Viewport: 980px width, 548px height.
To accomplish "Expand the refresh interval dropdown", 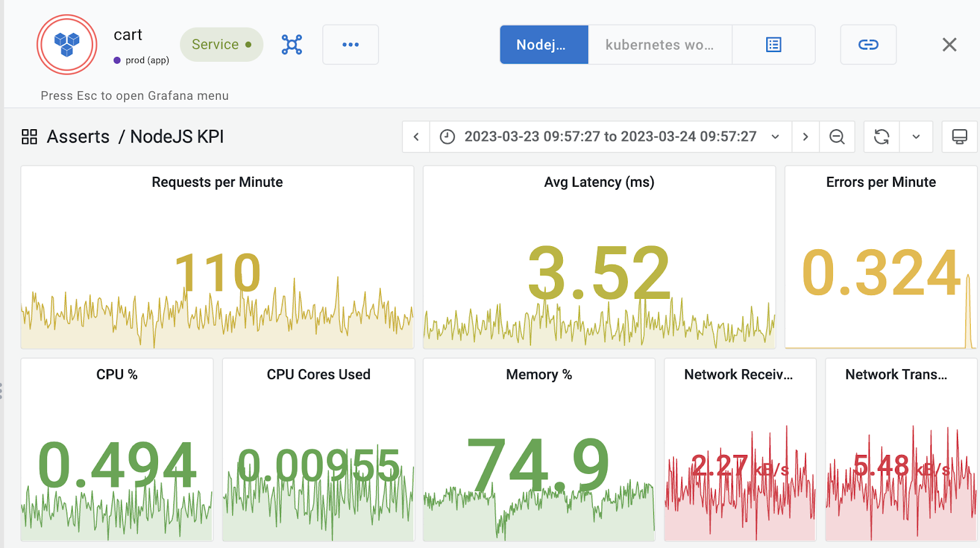I will 916,137.
